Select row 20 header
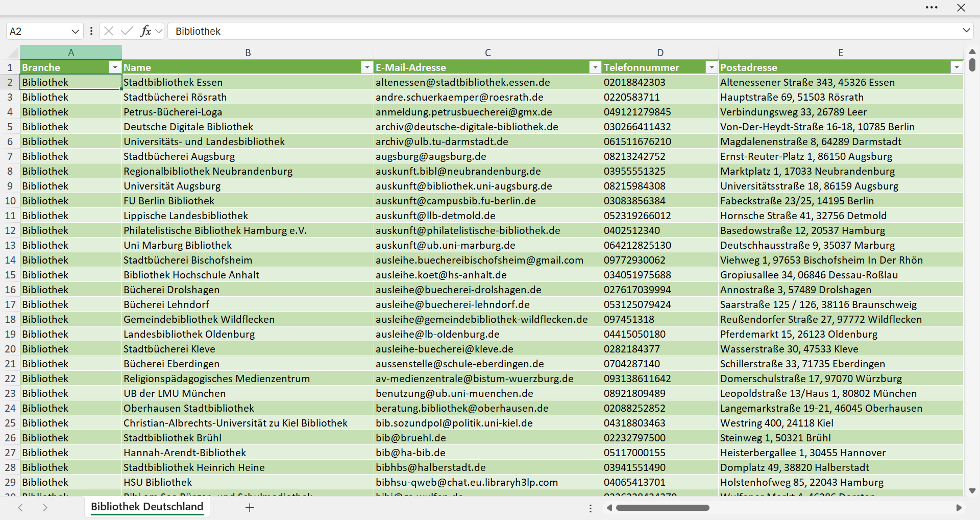Viewport: 980px width, 520px height. point(10,349)
